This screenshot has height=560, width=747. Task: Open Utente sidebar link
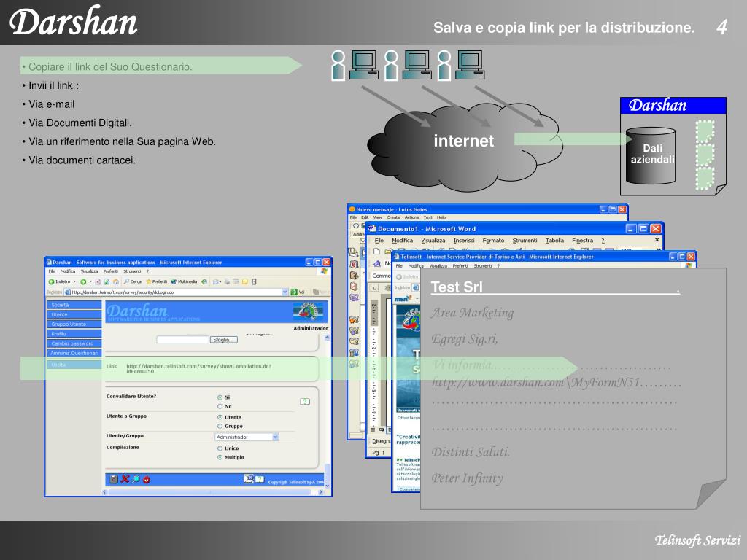pos(74,314)
